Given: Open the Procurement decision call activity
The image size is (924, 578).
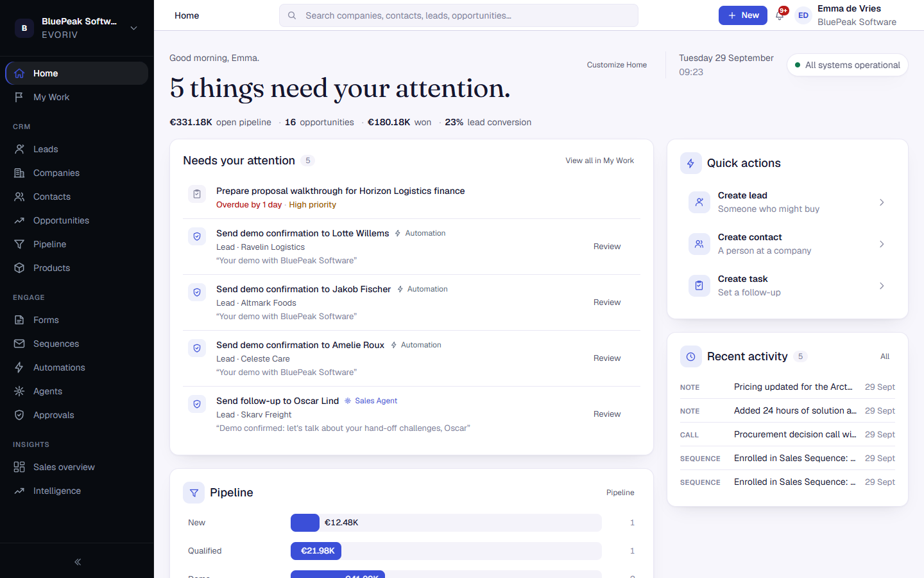Looking at the screenshot, I should [x=787, y=435].
